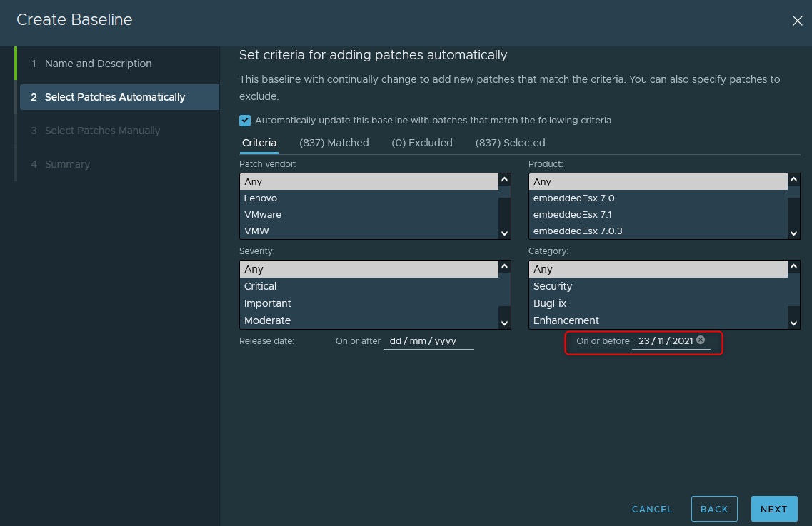
Task: Pick Critical severity option
Action: point(260,286)
